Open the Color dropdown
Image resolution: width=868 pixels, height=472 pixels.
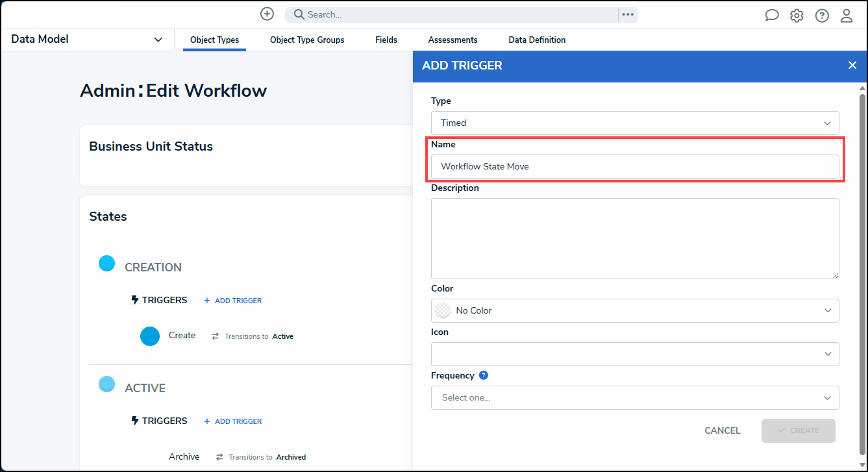click(x=635, y=310)
